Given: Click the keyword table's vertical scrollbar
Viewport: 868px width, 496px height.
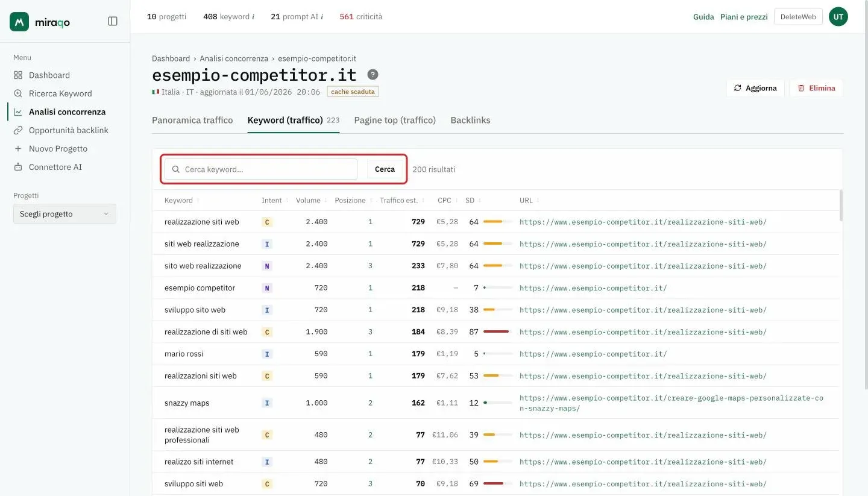Looking at the screenshot, I should point(841,207).
